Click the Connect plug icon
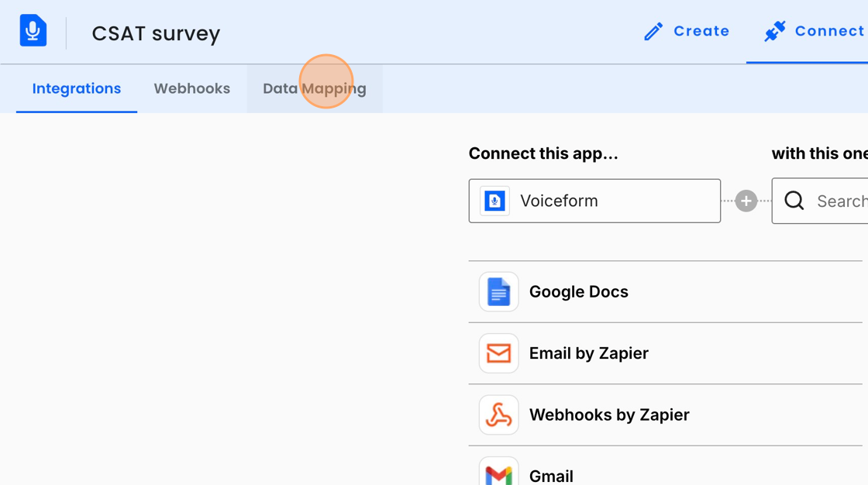 coord(775,31)
